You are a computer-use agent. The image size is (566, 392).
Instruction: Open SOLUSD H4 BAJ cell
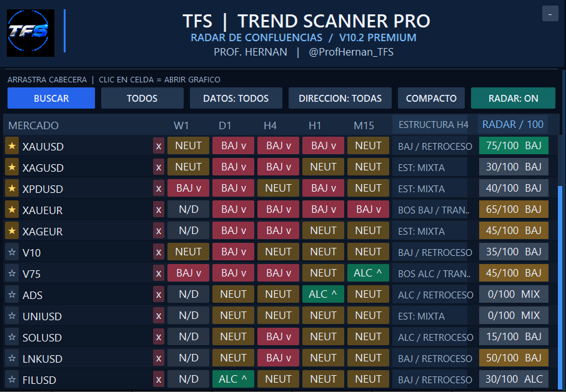click(278, 337)
